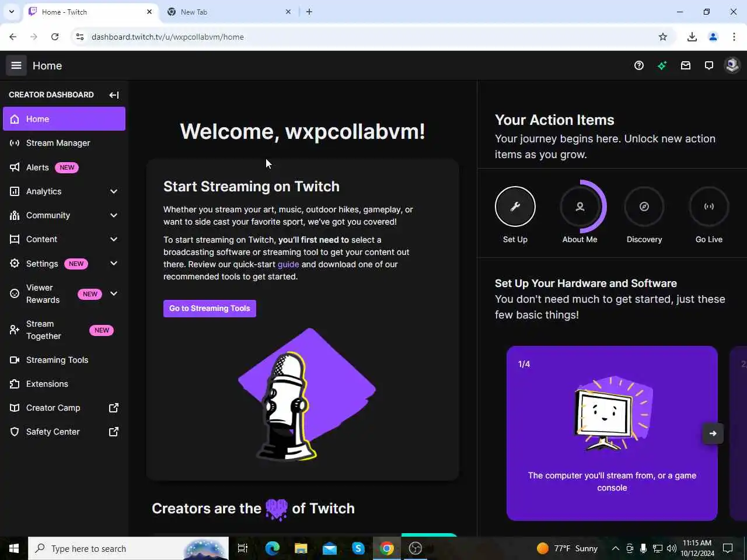This screenshot has width=747, height=560.
Task: Select the Home - Twitch browser tab
Action: pos(90,12)
